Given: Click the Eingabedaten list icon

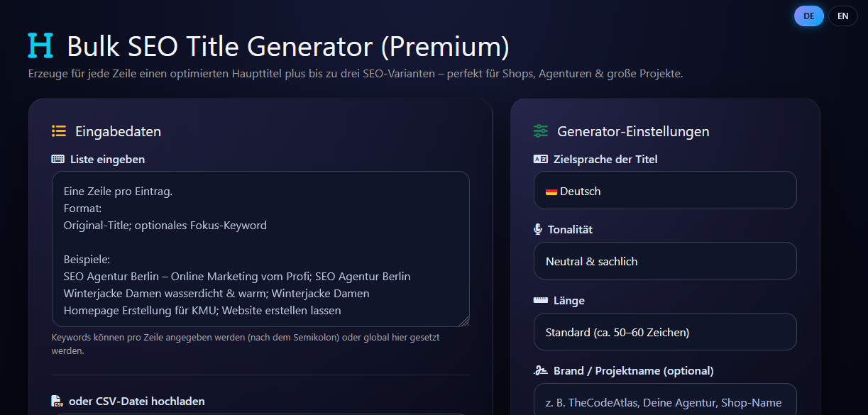Looking at the screenshot, I should 59,131.
